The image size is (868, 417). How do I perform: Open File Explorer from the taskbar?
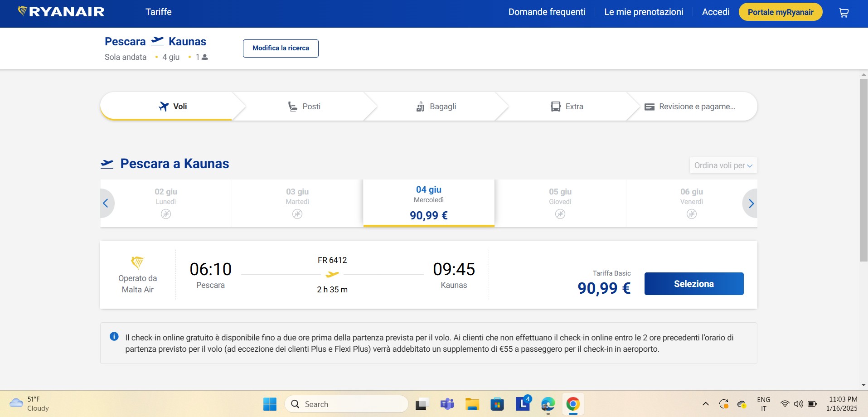click(472, 404)
